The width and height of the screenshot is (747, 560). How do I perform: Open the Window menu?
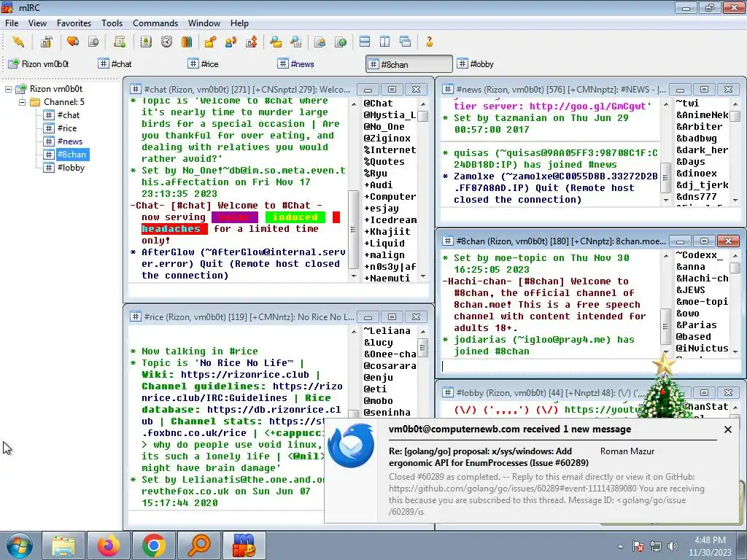coord(204,23)
